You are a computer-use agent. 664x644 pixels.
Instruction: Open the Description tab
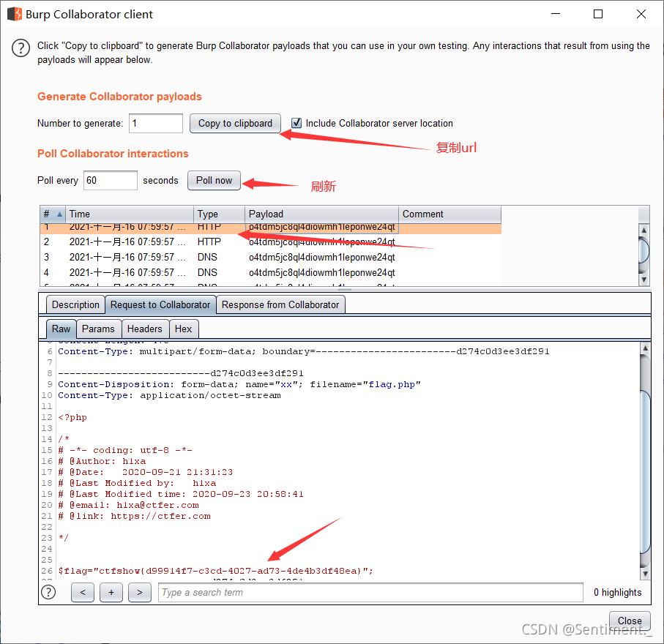[x=75, y=305]
